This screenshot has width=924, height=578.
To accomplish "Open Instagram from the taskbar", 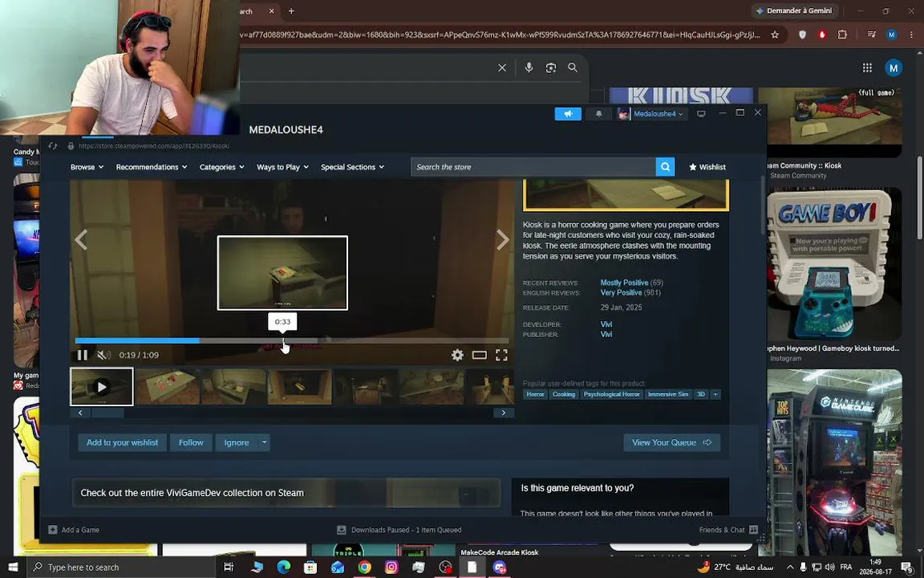I will pos(391,567).
